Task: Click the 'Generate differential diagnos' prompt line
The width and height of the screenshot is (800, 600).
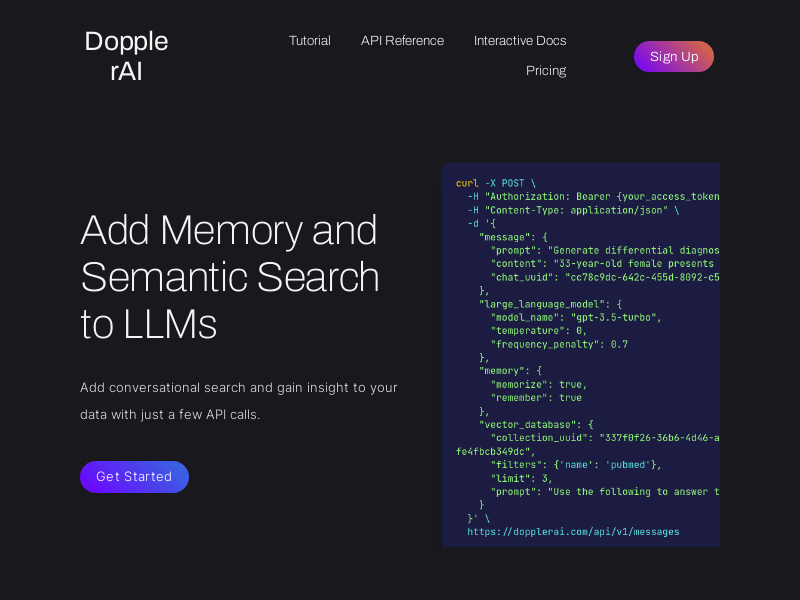Action: tap(605, 251)
